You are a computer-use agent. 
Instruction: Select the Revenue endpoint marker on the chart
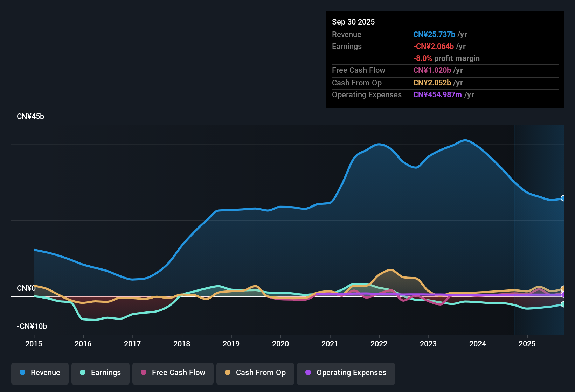(x=563, y=198)
